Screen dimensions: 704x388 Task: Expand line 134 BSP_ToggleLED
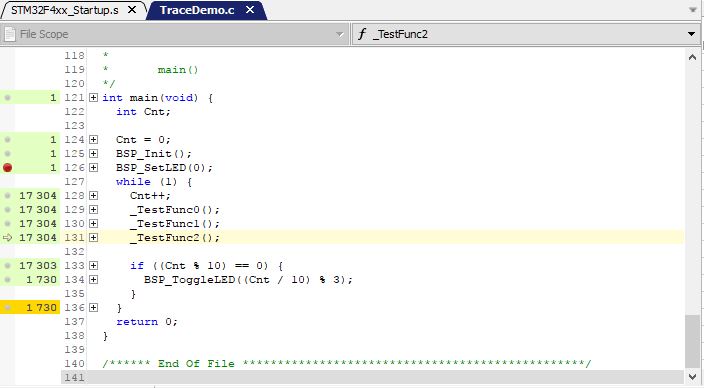click(93, 279)
